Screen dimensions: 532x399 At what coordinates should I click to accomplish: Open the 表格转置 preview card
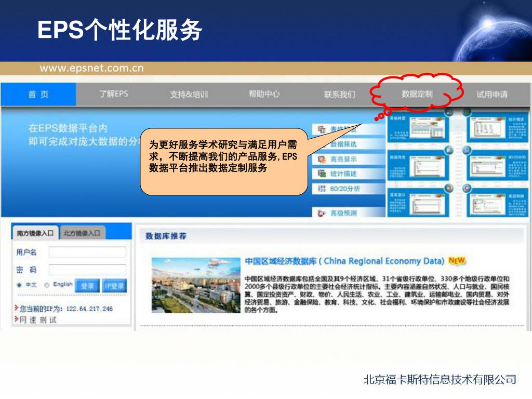pyautogui.click(x=418, y=128)
